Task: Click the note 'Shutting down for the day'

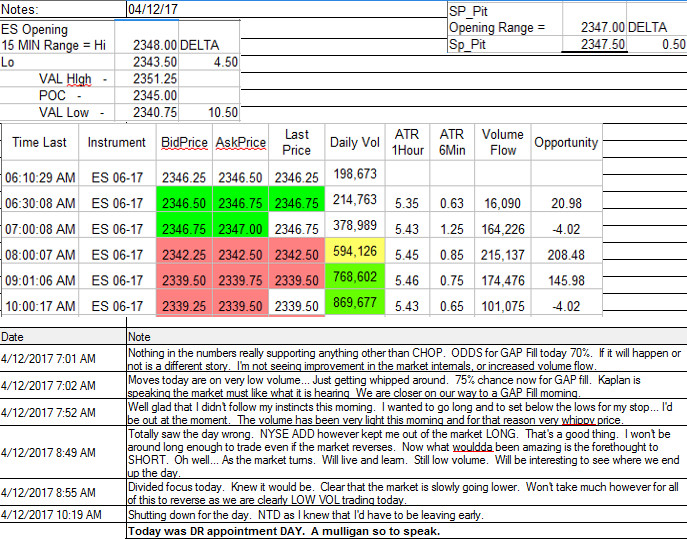Action: coord(407,514)
